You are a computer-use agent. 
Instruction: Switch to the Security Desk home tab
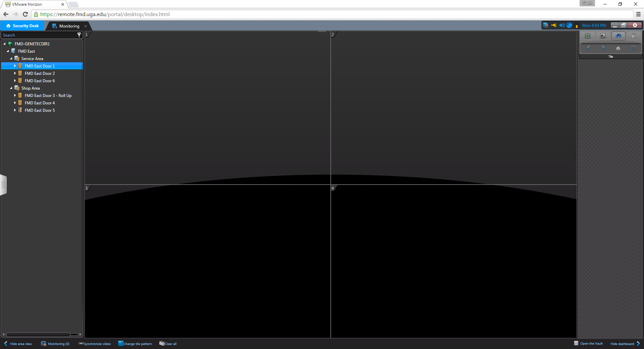click(22, 26)
